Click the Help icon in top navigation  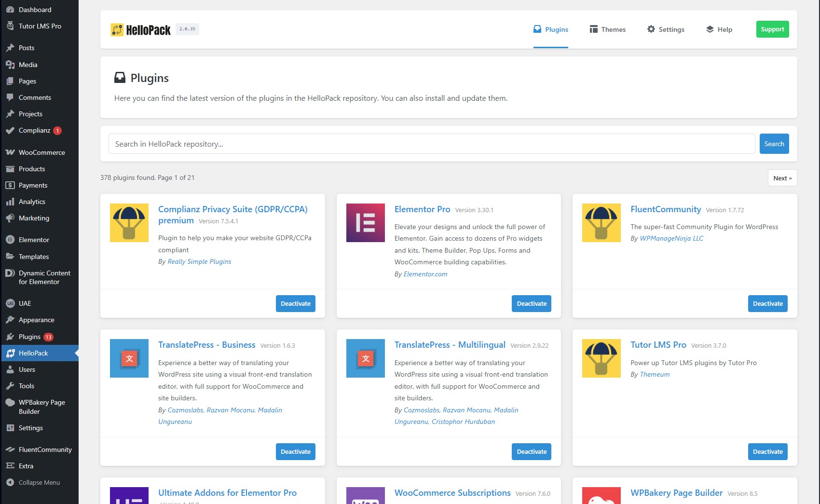pyautogui.click(x=710, y=29)
